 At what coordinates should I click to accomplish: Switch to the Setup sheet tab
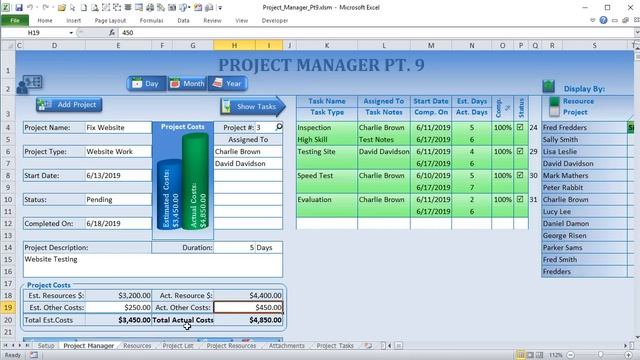[46, 346]
